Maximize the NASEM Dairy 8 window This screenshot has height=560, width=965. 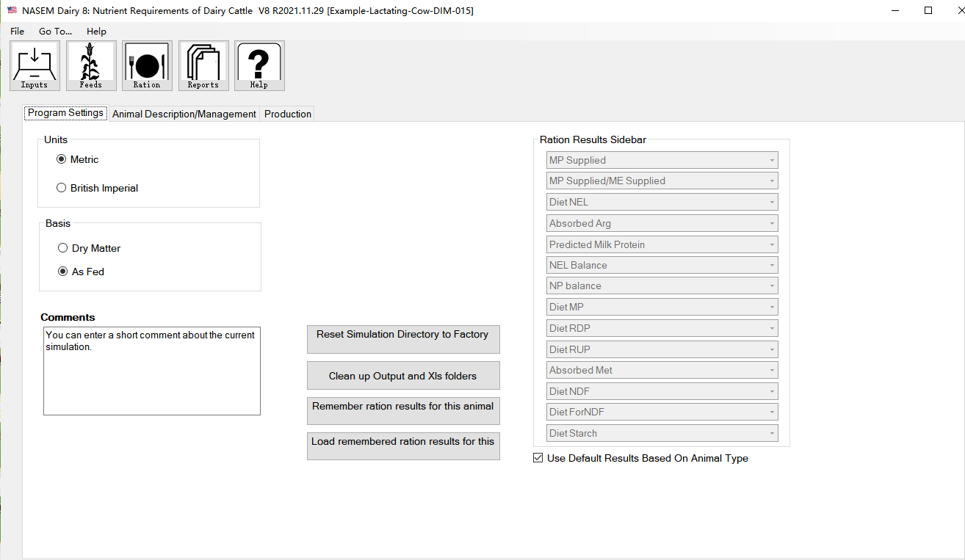coord(928,10)
